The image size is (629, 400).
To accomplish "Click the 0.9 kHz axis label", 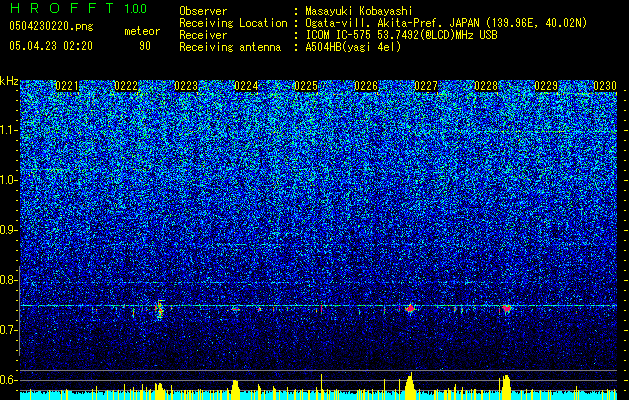I will (x=9, y=230).
